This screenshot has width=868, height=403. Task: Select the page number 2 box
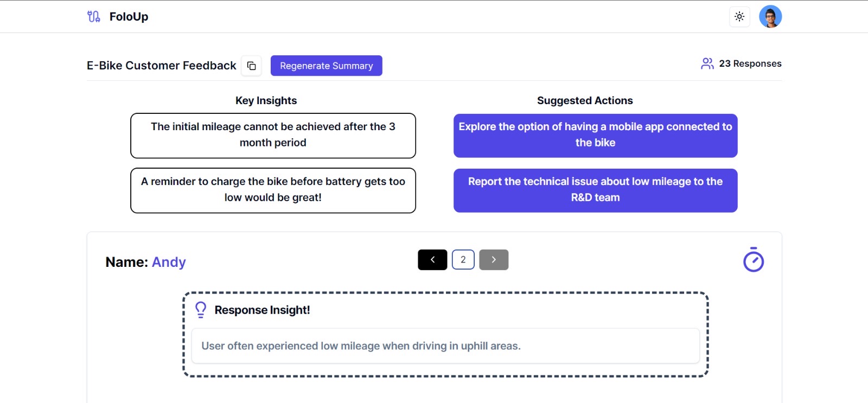pyautogui.click(x=463, y=260)
